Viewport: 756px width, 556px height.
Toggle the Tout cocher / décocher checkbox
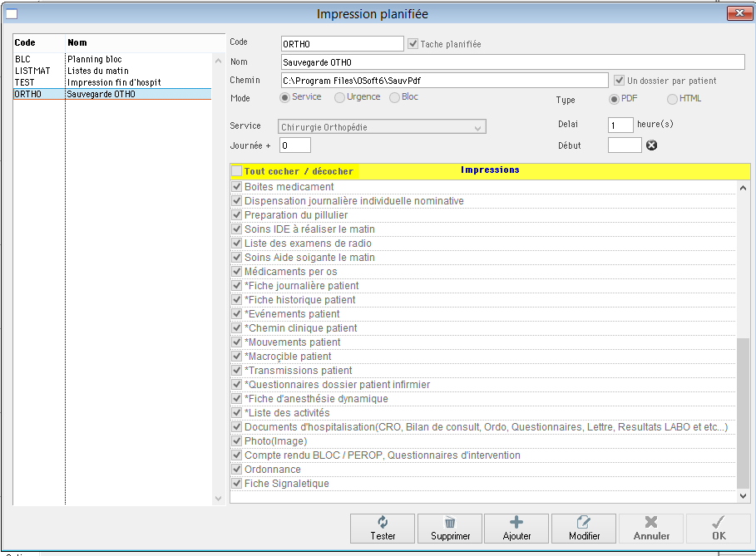click(237, 171)
